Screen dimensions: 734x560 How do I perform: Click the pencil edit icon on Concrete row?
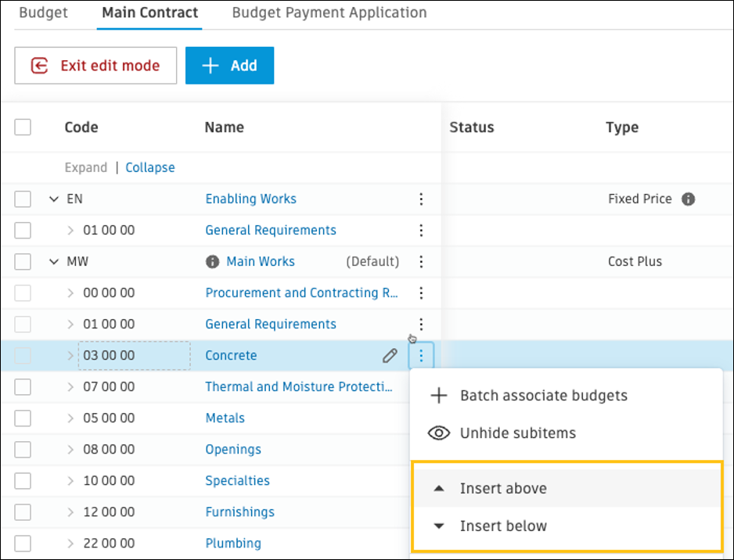tap(390, 356)
